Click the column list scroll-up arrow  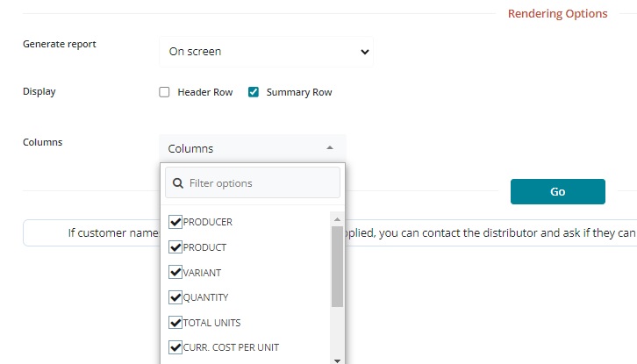[337, 218]
